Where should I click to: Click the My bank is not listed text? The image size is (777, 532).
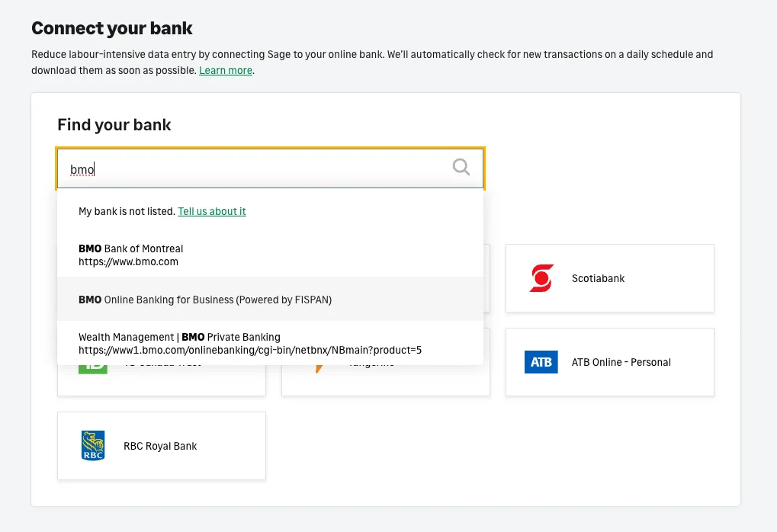coord(127,212)
